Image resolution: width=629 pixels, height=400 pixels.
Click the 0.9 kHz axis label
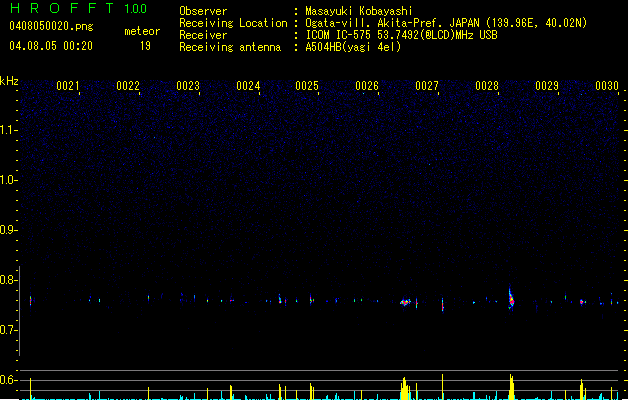tap(8, 229)
